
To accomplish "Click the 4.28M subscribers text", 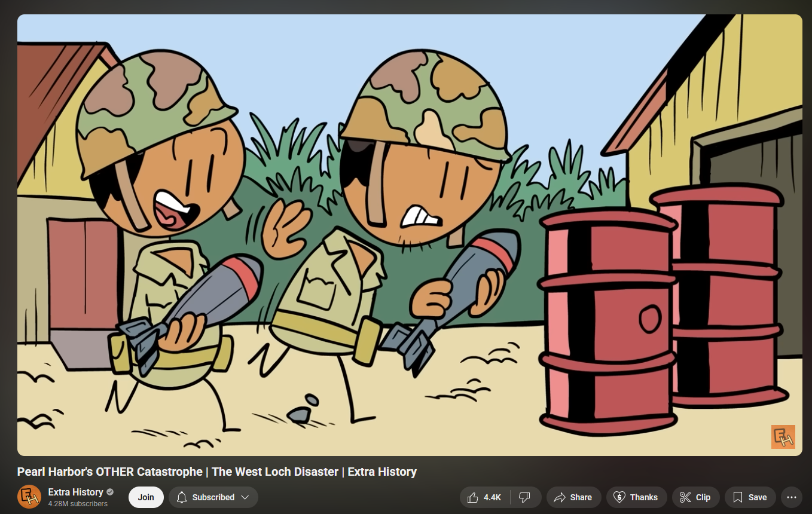I will (78, 504).
